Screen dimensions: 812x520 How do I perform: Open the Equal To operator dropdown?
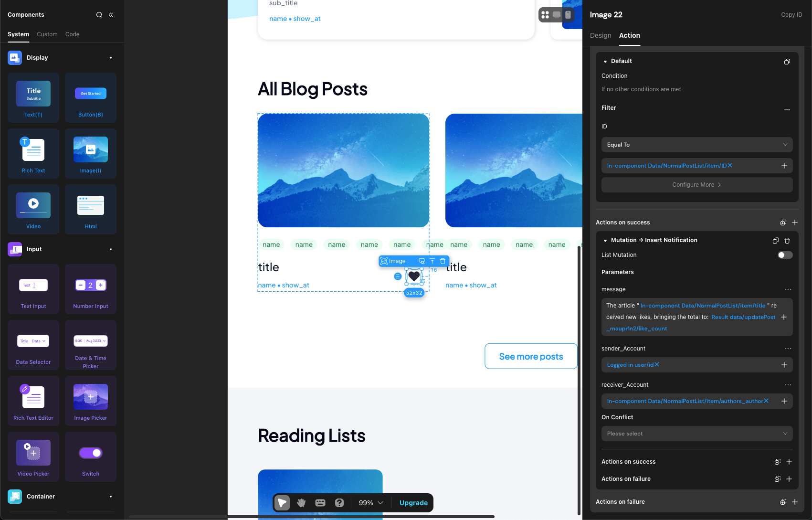pos(696,145)
